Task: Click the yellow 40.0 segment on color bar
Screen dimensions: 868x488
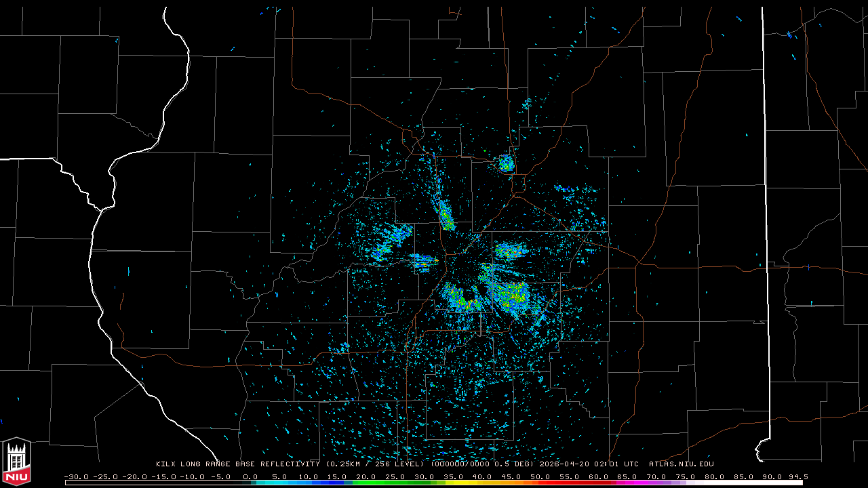Action: [483, 483]
